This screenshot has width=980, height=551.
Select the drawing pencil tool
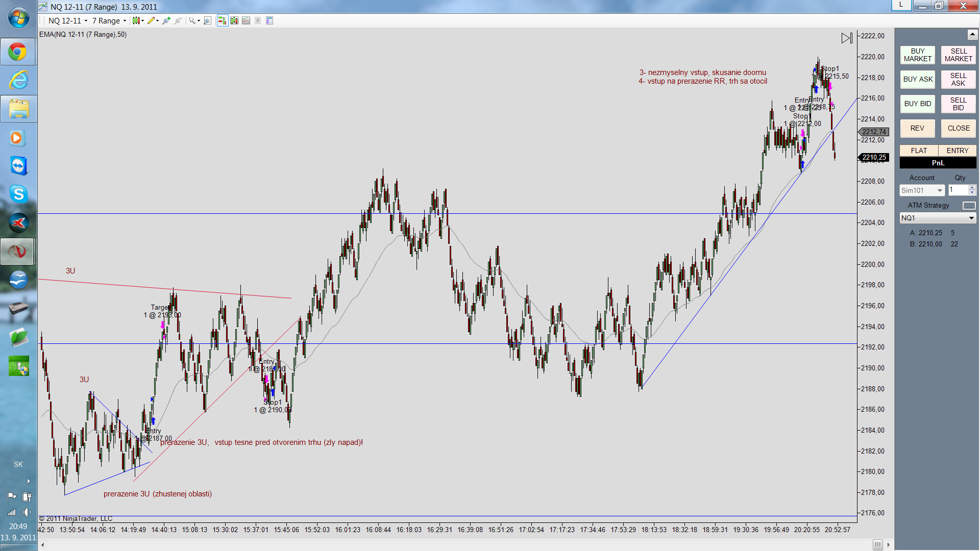pyautogui.click(x=151, y=21)
